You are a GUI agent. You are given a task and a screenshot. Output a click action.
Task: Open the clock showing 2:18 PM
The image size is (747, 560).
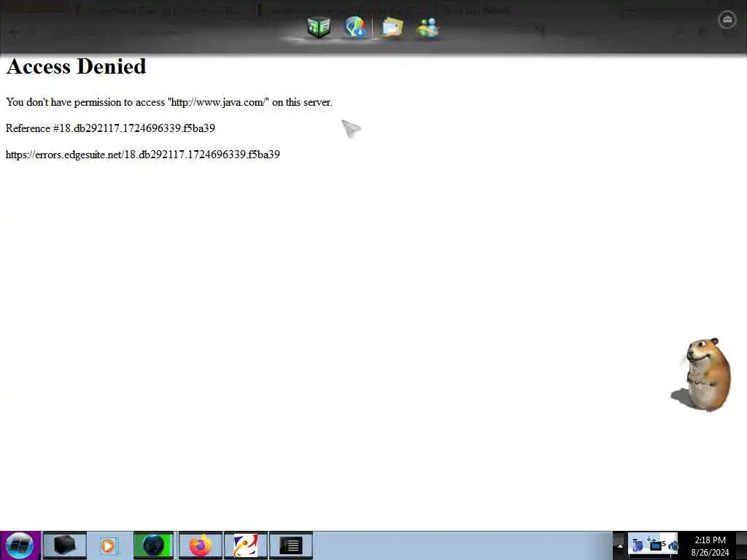click(710, 545)
